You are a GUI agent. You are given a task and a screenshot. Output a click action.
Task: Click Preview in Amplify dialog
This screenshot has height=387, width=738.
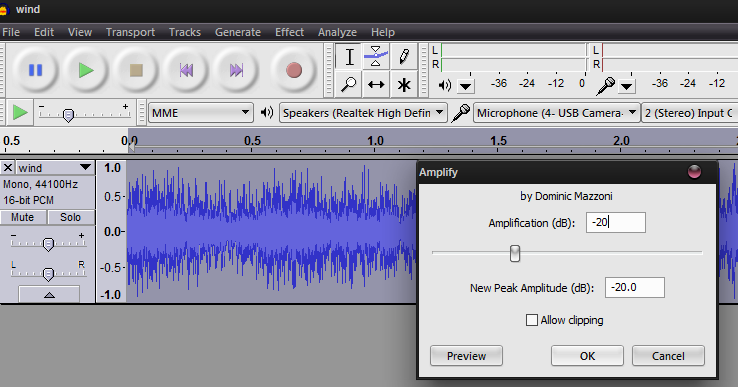click(x=466, y=356)
